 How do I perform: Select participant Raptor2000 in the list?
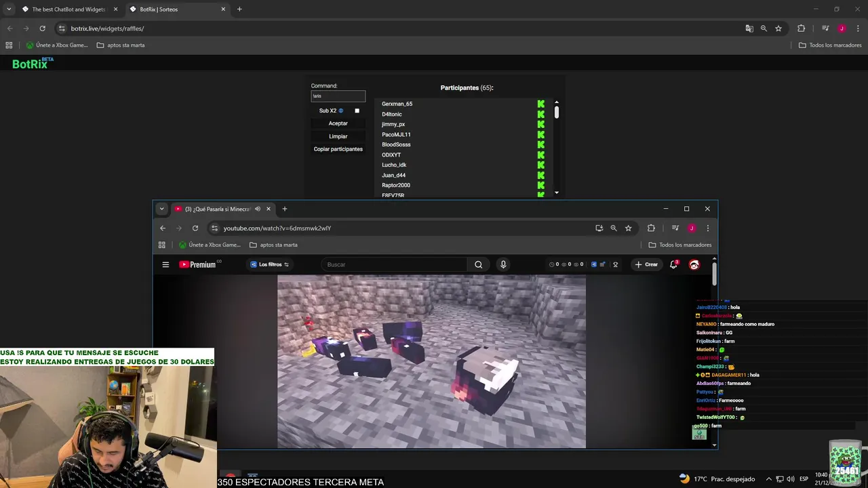pos(395,185)
